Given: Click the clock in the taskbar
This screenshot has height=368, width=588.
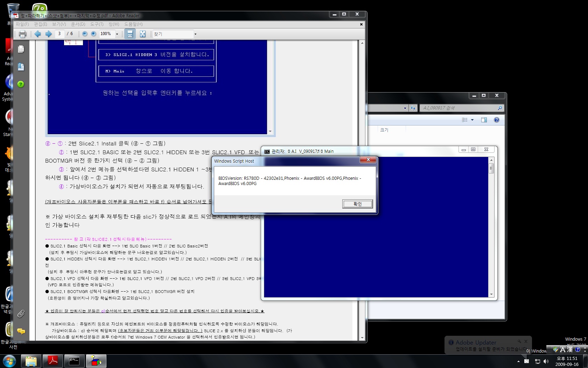Looking at the screenshot, I should [567, 361].
